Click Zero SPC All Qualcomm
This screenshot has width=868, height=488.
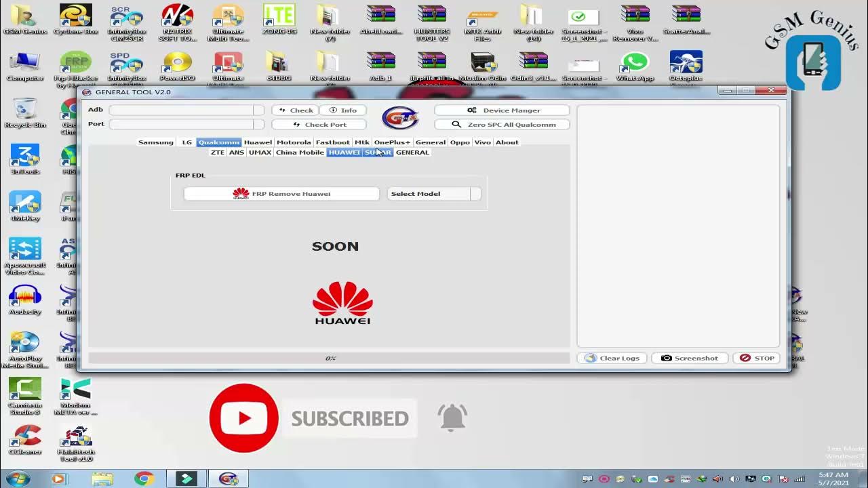502,125
